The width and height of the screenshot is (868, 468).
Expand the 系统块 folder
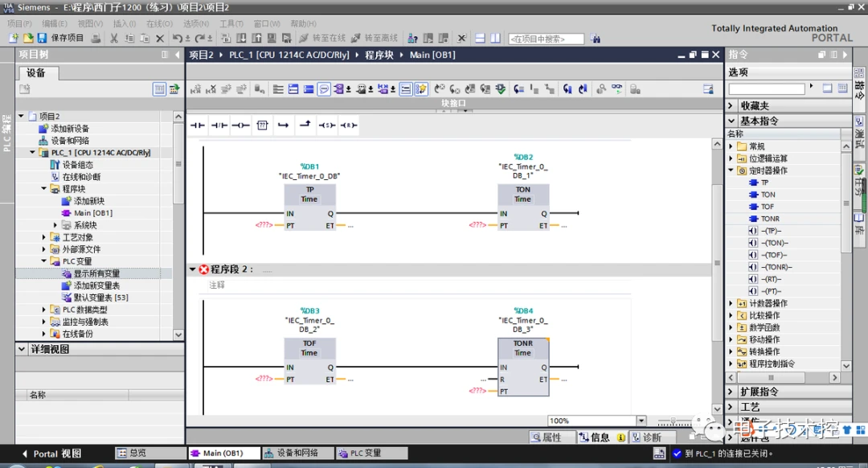[x=55, y=225]
